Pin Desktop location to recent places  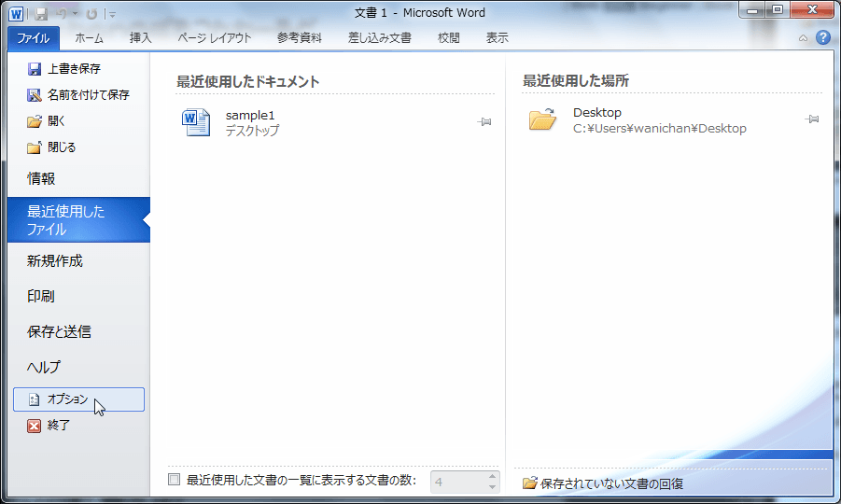[x=812, y=119]
